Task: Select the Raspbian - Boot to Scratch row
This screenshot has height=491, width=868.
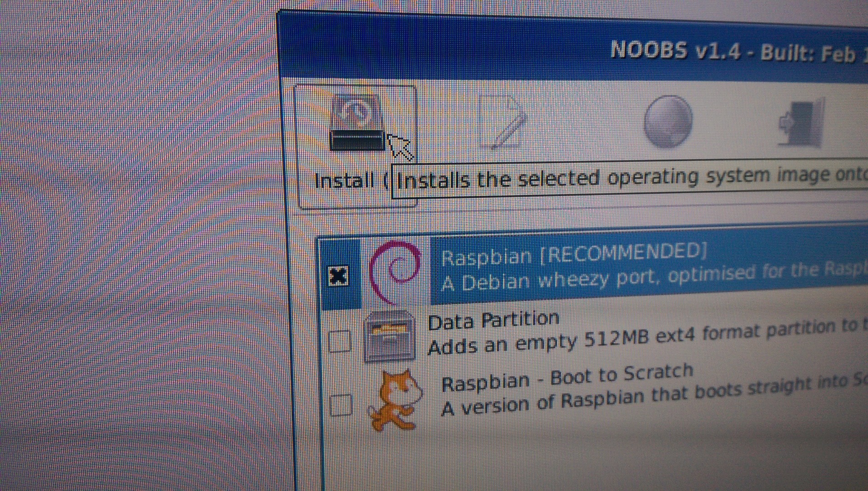Action: 591,391
